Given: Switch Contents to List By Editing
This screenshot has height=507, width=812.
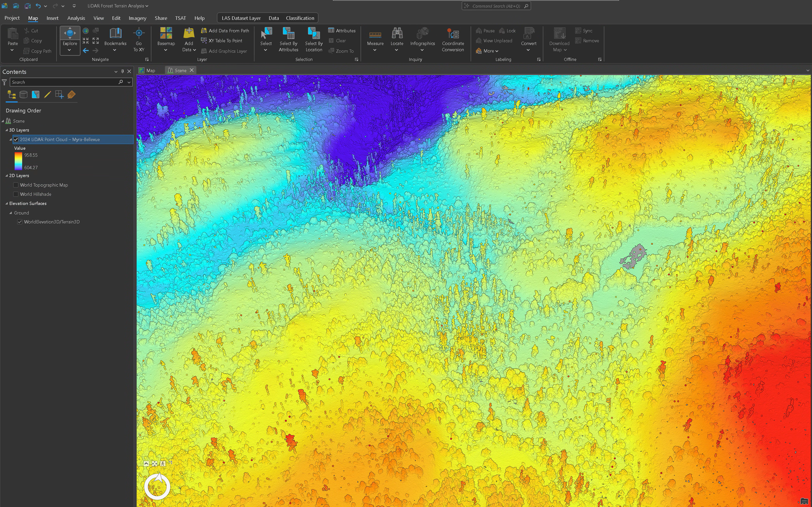Looking at the screenshot, I should pyautogui.click(x=47, y=95).
